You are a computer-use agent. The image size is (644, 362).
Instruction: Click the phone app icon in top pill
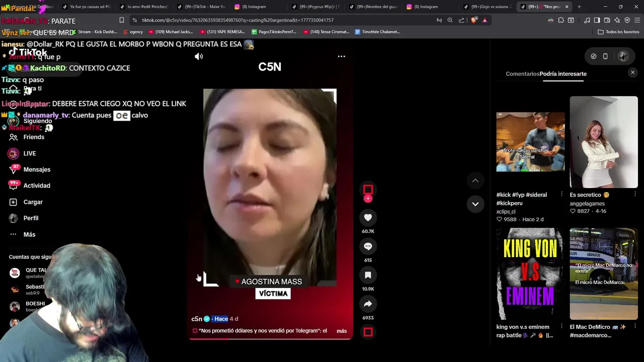pos(605,56)
